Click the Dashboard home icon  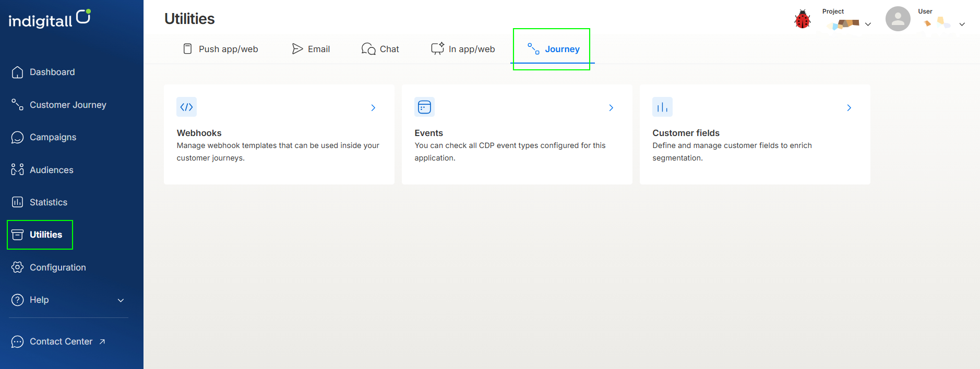click(17, 72)
